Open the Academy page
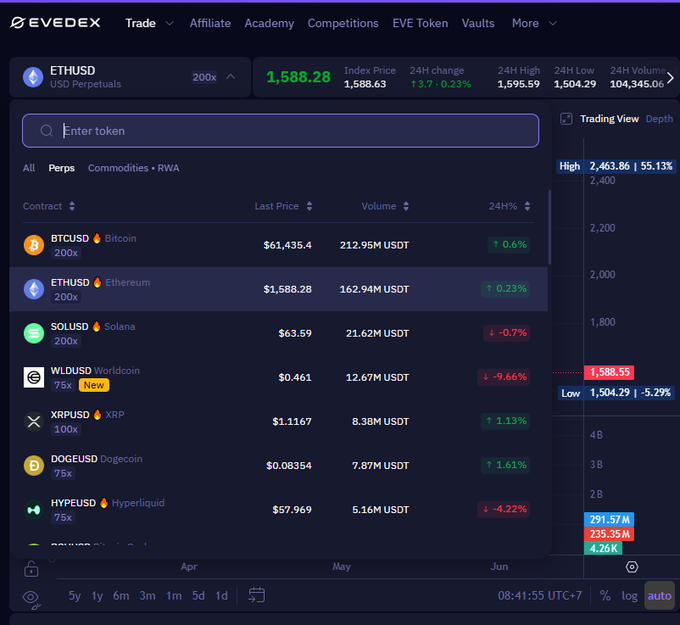 tap(269, 23)
